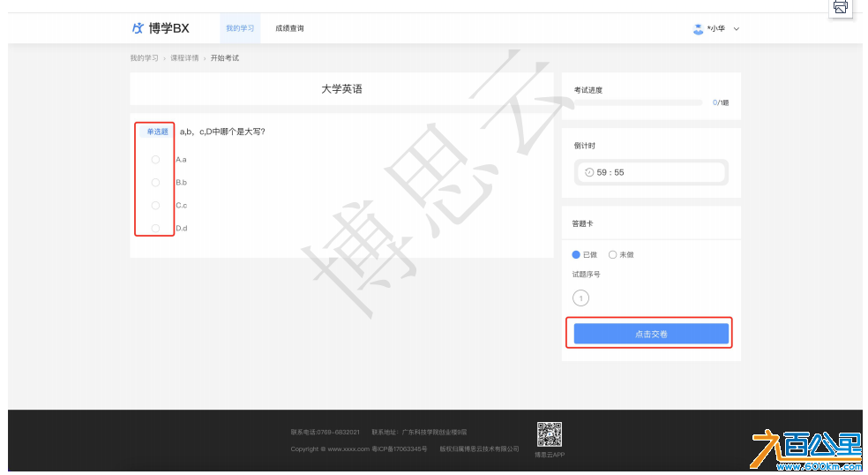This screenshot has height=475, width=868.
Task: Click the countdown clock icon
Action: coord(589,172)
